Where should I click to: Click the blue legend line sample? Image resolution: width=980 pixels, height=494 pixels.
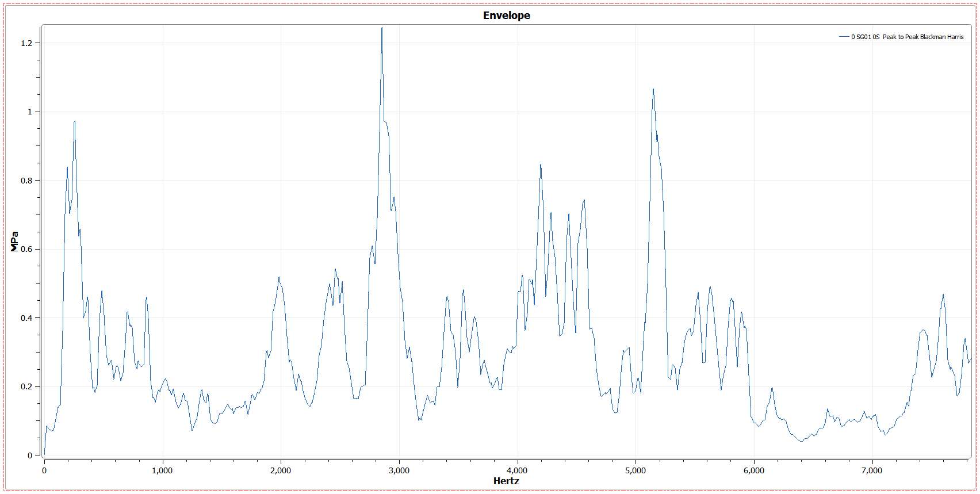pos(844,37)
